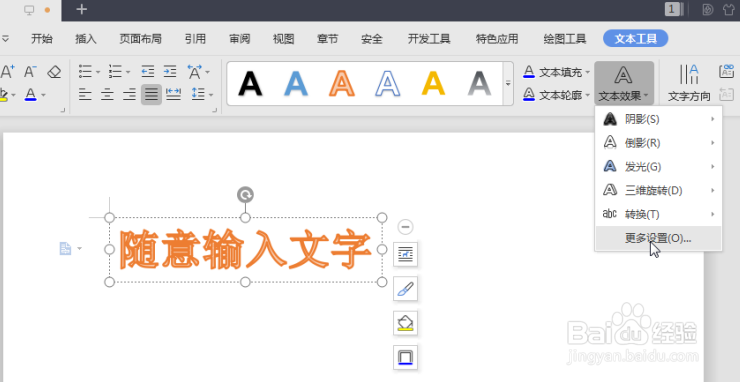Align text left
The height and width of the screenshot is (382, 740).
point(85,94)
